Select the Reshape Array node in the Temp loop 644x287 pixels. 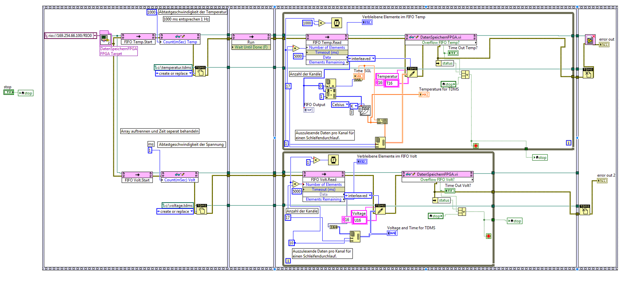click(x=380, y=142)
